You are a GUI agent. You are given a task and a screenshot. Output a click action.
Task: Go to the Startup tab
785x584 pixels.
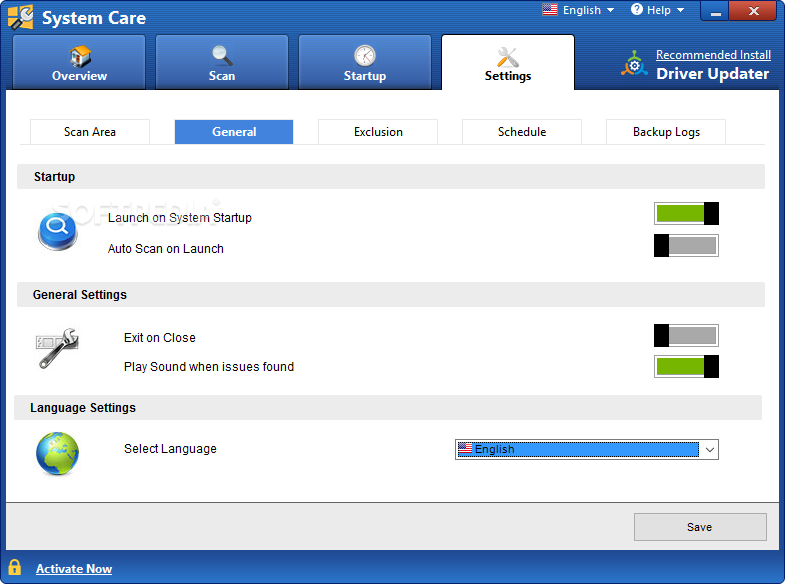click(x=364, y=63)
